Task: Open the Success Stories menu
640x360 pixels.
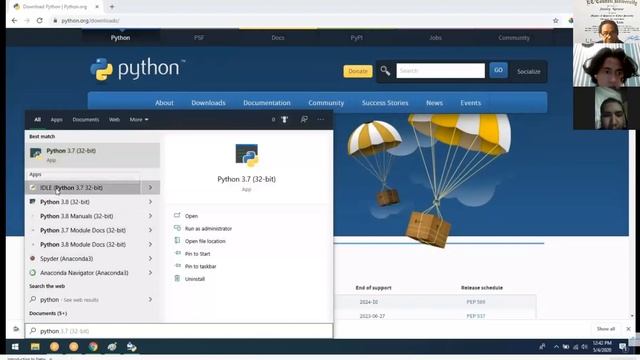Action: [385, 103]
